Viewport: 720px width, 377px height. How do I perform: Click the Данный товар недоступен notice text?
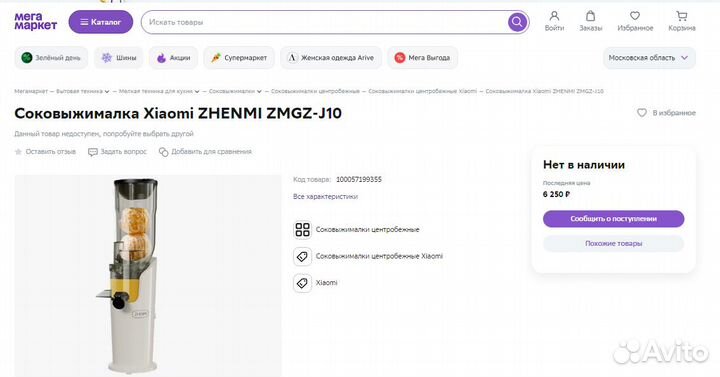pyautogui.click(x=104, y=134)
